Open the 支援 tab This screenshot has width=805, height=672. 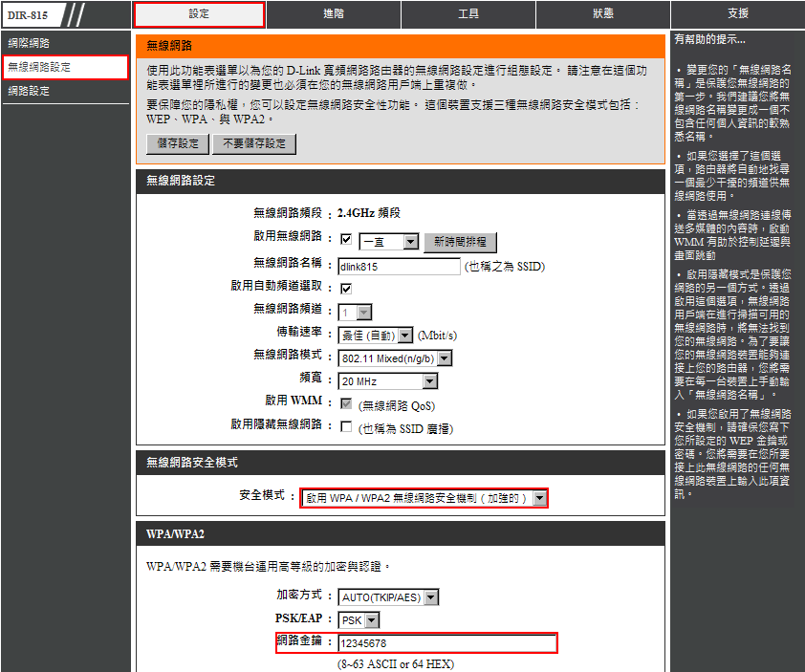pos(737,14)
